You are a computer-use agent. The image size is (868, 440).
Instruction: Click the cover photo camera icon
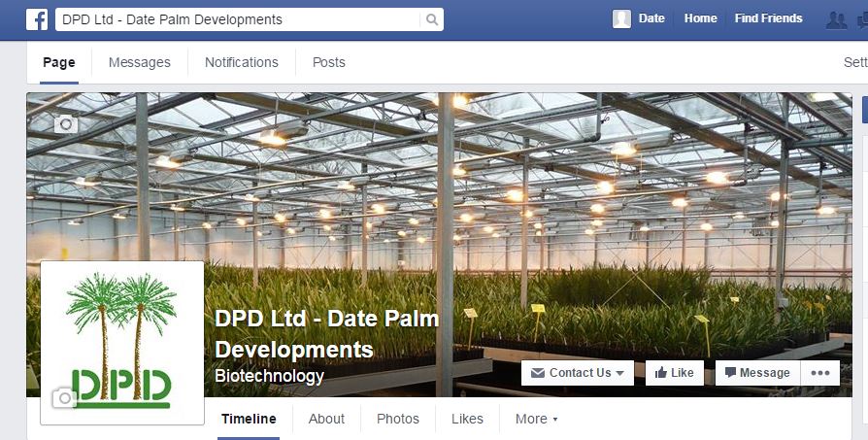(66, 124)
